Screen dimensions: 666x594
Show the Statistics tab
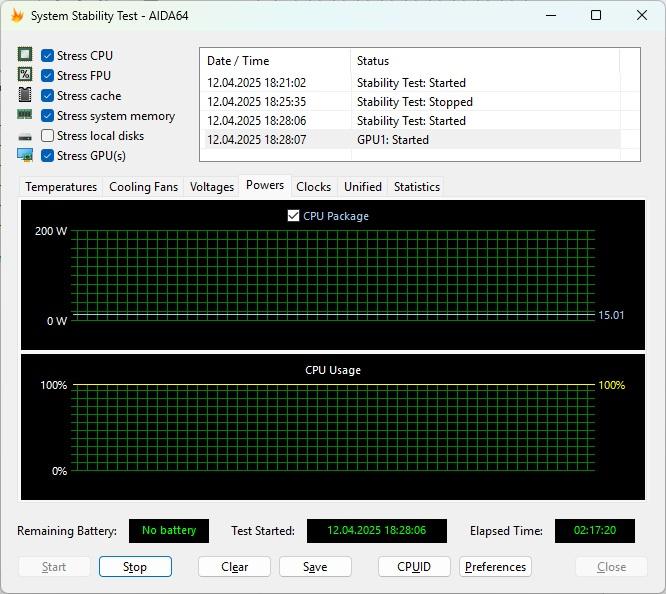(x=417, y=187)
